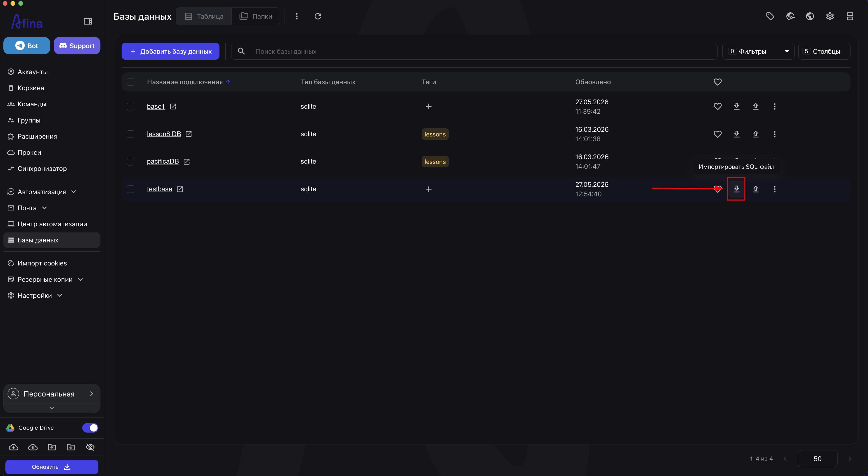The height and width of the screenshot is (476, 868).
Task: Open the tags icon in top bar
Action: click(x=770, y=16)
